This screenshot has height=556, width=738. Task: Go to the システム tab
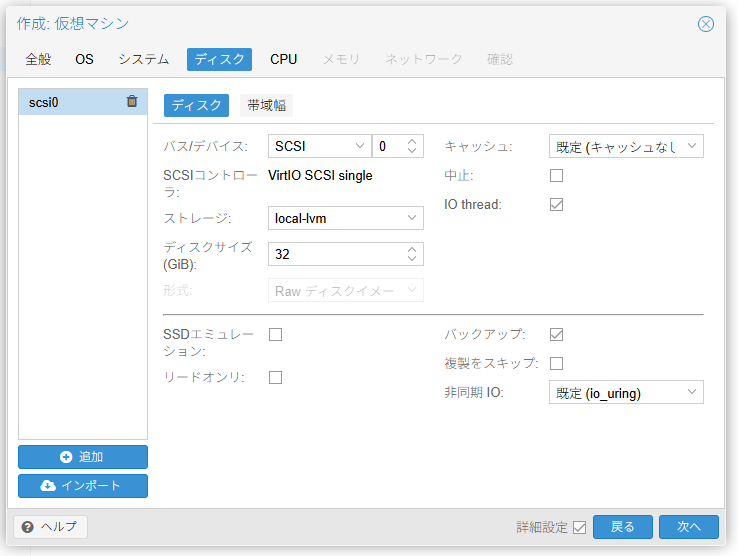tap(143, 59)
